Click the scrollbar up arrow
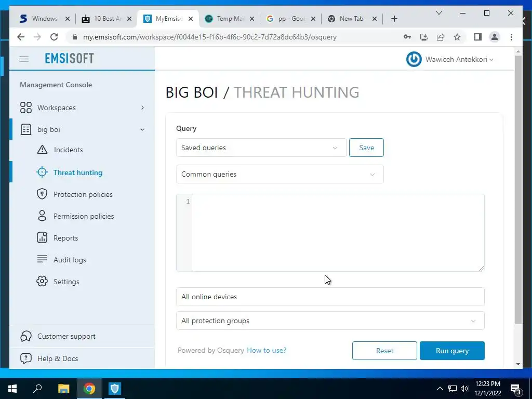The image size is (532, 399). pos(518,51)
